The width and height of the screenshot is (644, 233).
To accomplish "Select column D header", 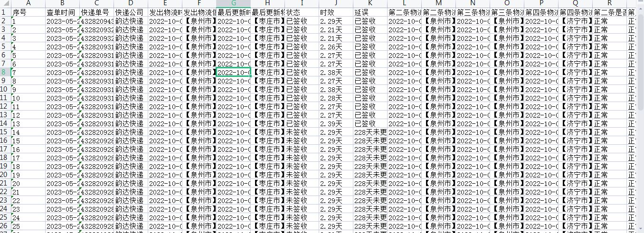I will [131, 3].
